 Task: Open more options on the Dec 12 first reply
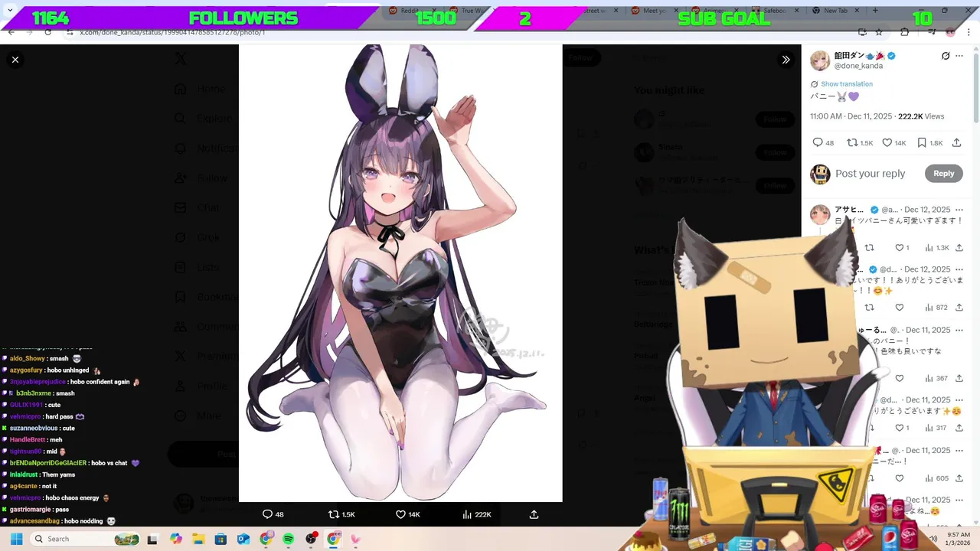[x=959, y=209]
